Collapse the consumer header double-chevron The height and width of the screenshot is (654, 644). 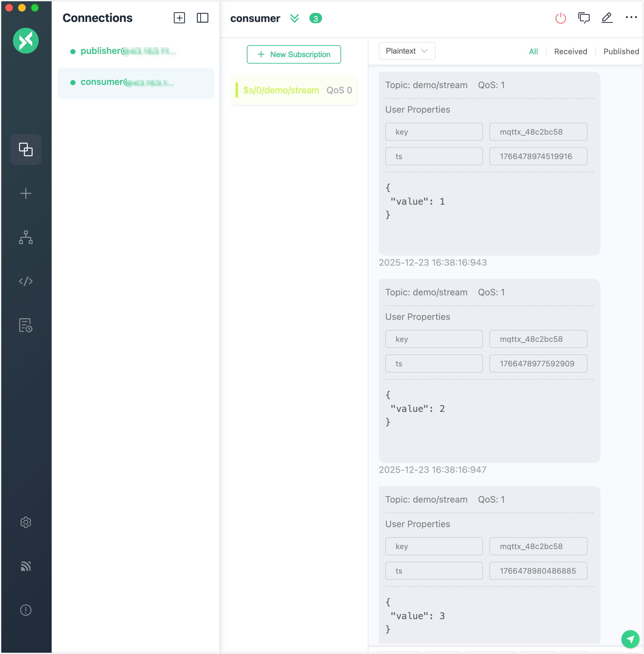pos(295,18)
